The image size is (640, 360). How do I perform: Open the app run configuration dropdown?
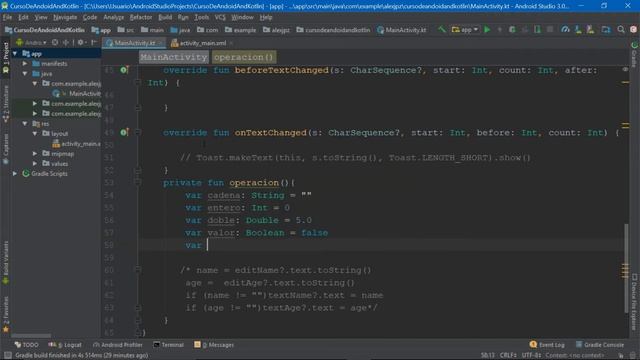coord(464,29)
